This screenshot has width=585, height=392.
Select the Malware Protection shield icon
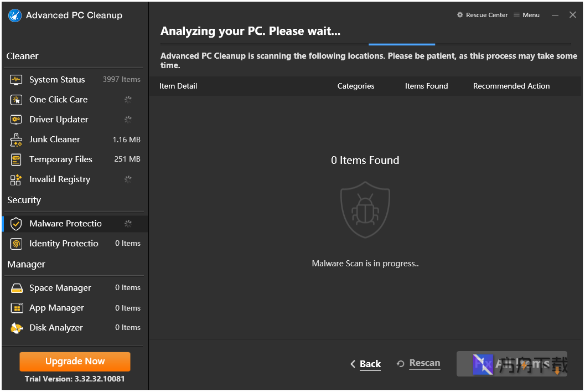pyautogui.click(x=16, y=224)
